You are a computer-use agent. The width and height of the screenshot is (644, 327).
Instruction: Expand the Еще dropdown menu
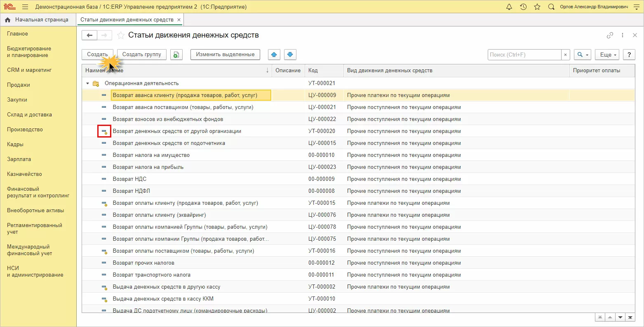coord(608,54)
